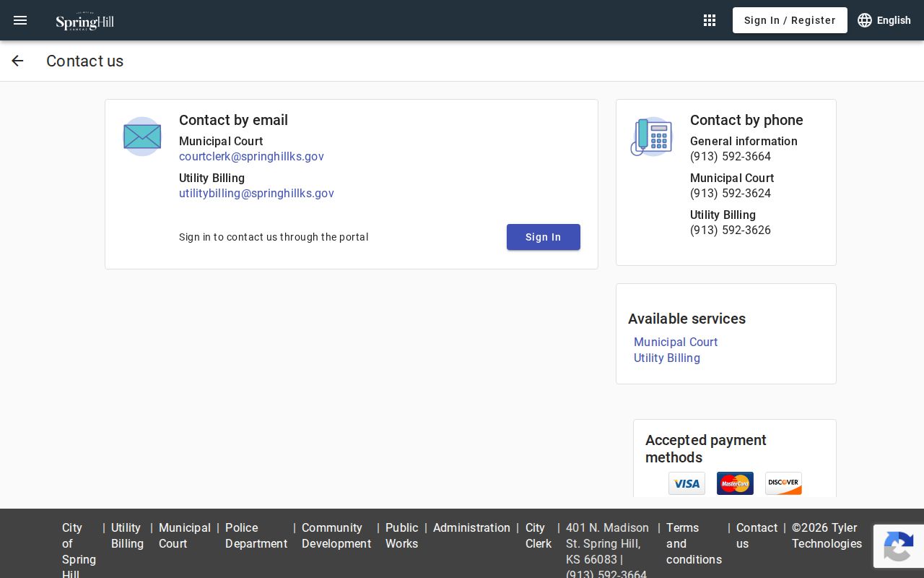Open Administration footer link

471,527
